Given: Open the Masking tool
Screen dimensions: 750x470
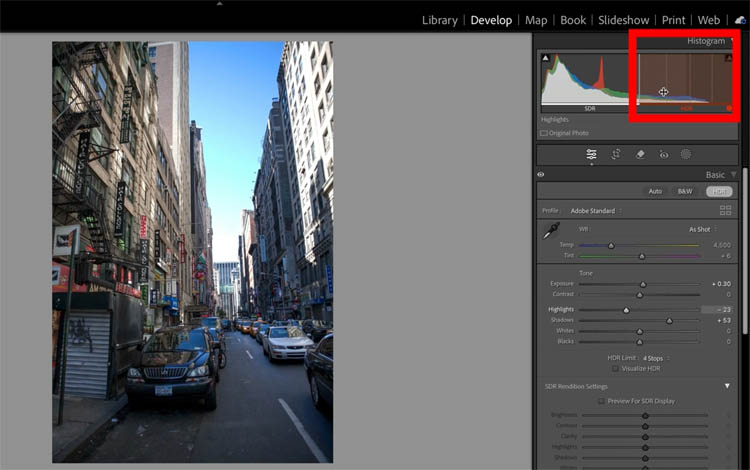Looking at the screenshot, I should (x=686, y=154).
